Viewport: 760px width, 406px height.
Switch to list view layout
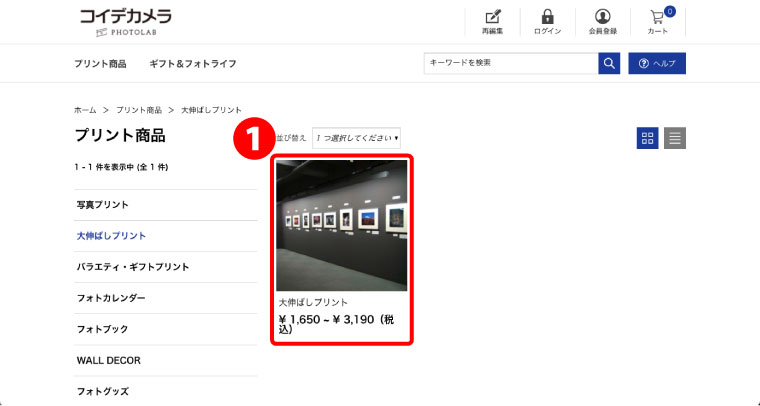click(675, 139)
